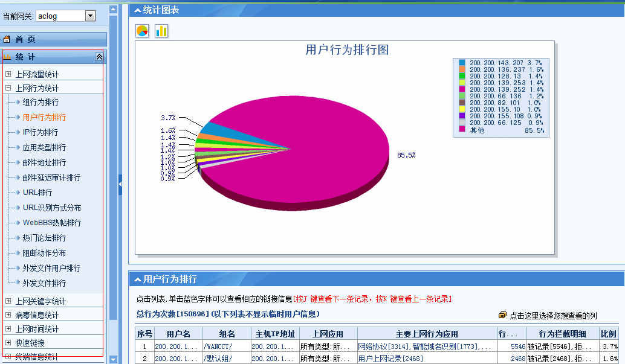The height and width of the screenshot is (364, 625).
Task: Sort by 组名 column header
Action: coord(227,334)
